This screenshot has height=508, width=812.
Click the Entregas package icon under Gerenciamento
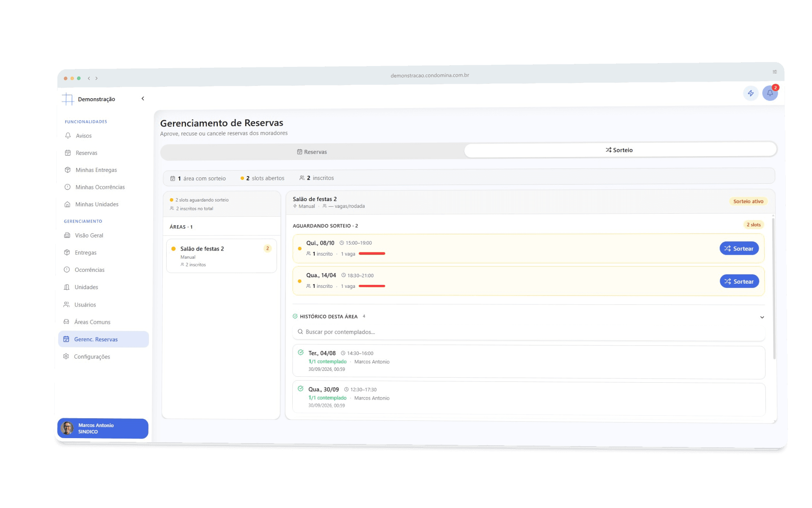[x=67, y=253]
